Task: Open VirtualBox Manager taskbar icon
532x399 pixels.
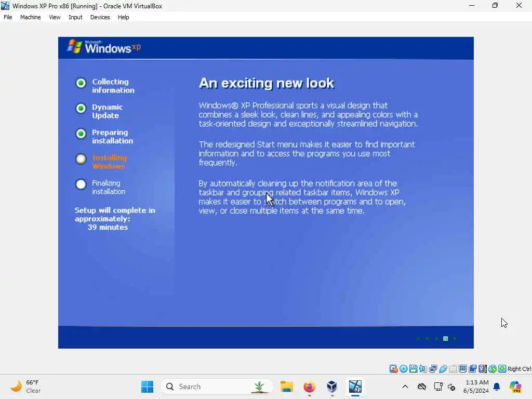Action: click(x=332, y=387)
